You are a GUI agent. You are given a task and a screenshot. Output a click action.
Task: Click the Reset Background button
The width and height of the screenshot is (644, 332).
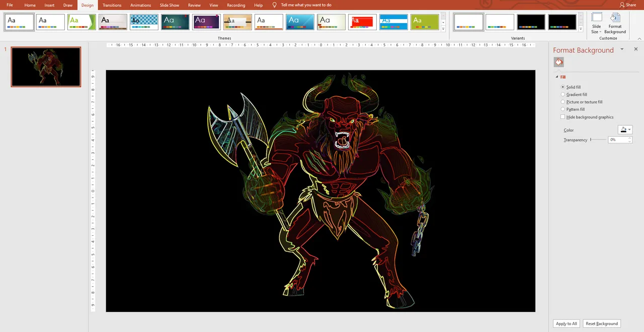click(602, 323)
